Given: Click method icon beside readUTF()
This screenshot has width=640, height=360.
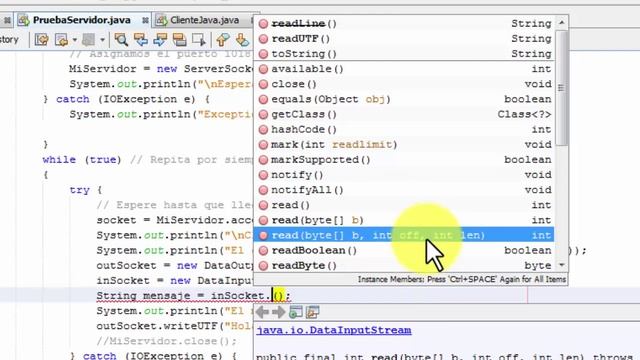Looking at the screenshot, I should click(x=263, y=39).
